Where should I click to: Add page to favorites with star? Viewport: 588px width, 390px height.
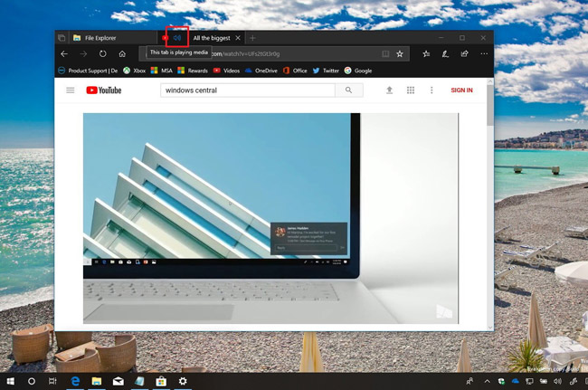tap(400, 54)
